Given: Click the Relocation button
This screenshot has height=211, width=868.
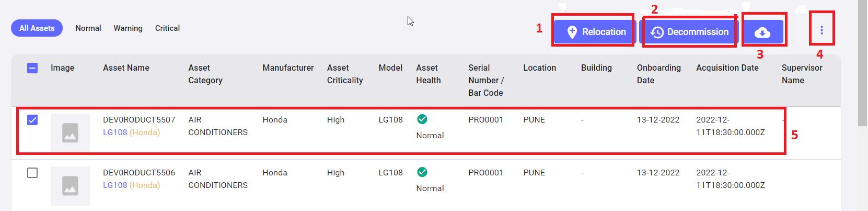Looking at the screenshot, I should point(595,32).
